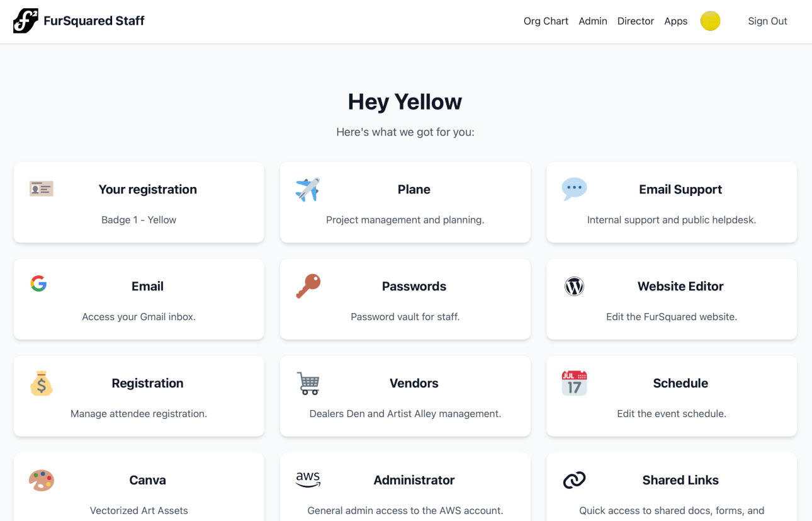Image resolution: width=812 pixels, height=521 pixels.
Task: Open the Canva card title
Action: click(147, 480)
